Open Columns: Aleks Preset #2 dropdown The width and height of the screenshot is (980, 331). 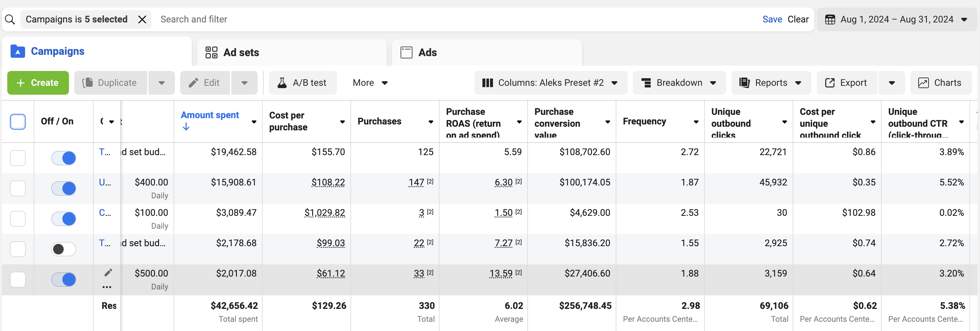coord(550,83)
